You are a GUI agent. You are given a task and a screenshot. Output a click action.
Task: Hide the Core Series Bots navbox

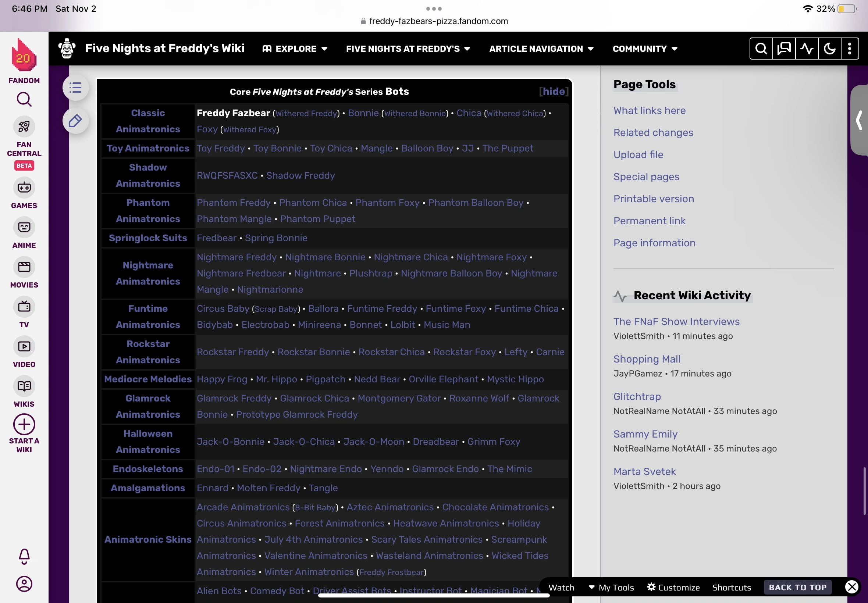click(554, 91)
